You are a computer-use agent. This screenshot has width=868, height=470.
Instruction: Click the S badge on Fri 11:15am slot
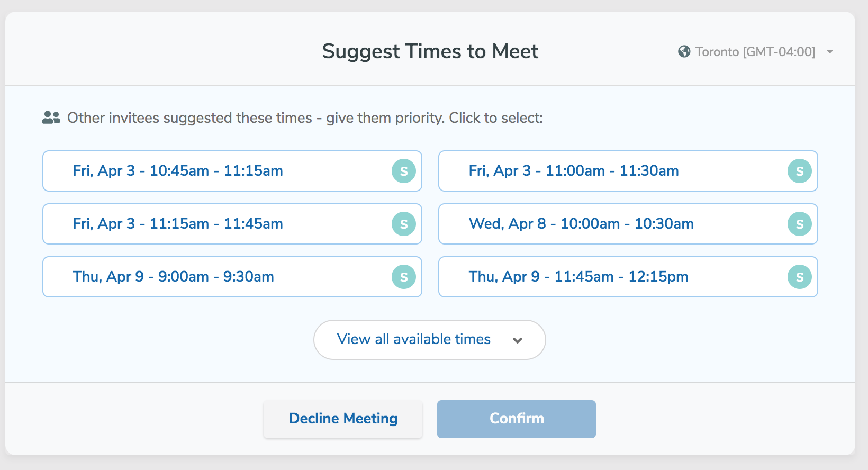[403, 224]
